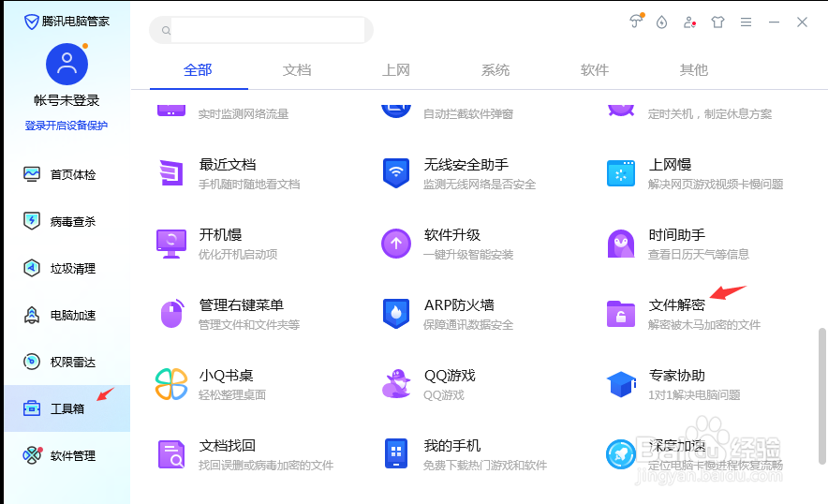Image resolution: width=828 pixels, height=504 pixels.
Task: Click the 查看日历天气等信息 description
Action: [x=699, y=255]
